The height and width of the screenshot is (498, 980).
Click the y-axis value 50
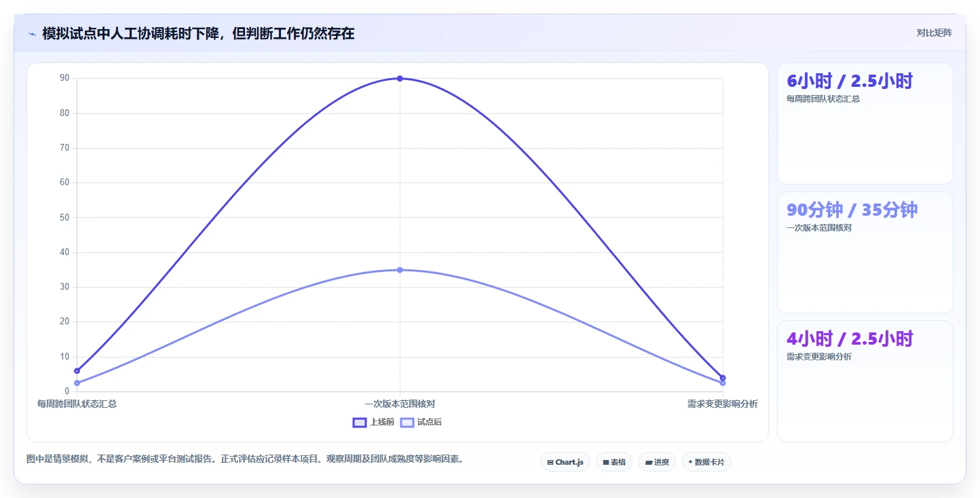pyautogui.click(x=64, y=217)
